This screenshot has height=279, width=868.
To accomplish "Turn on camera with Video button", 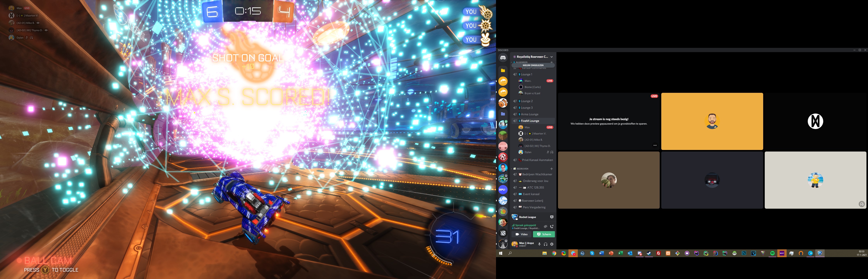I will [521, 234].
